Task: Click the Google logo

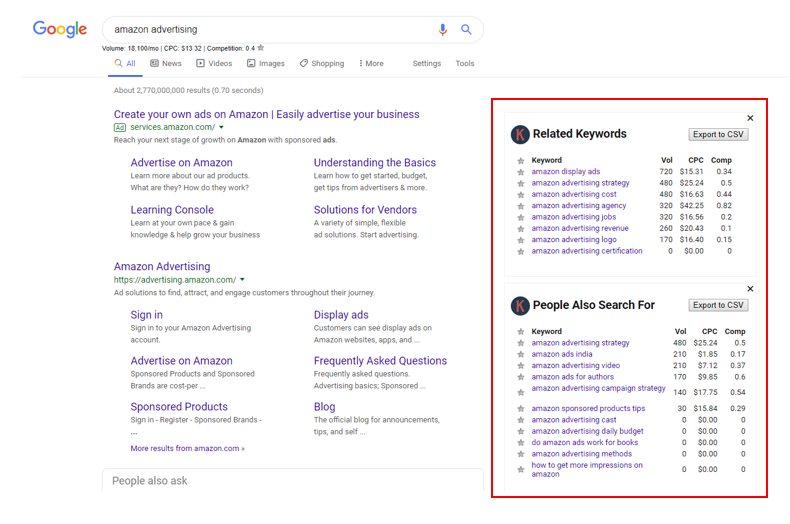Action: click(60, 29)
